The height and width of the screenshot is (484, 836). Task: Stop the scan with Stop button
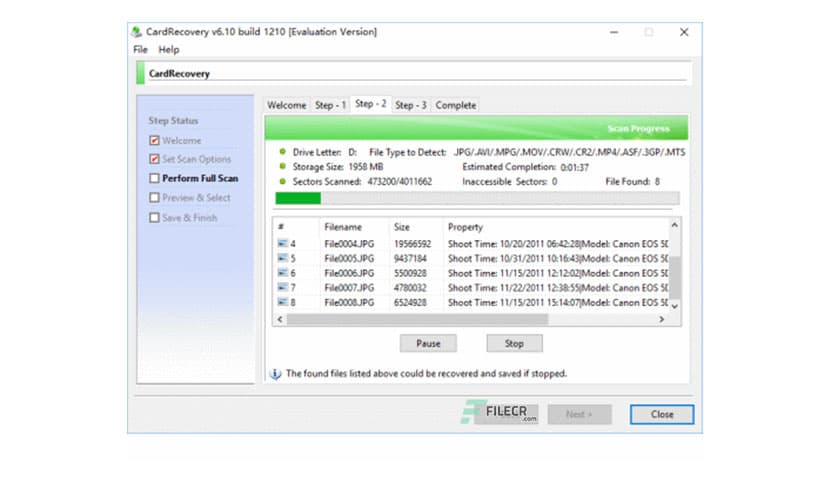tap(515, 343)
